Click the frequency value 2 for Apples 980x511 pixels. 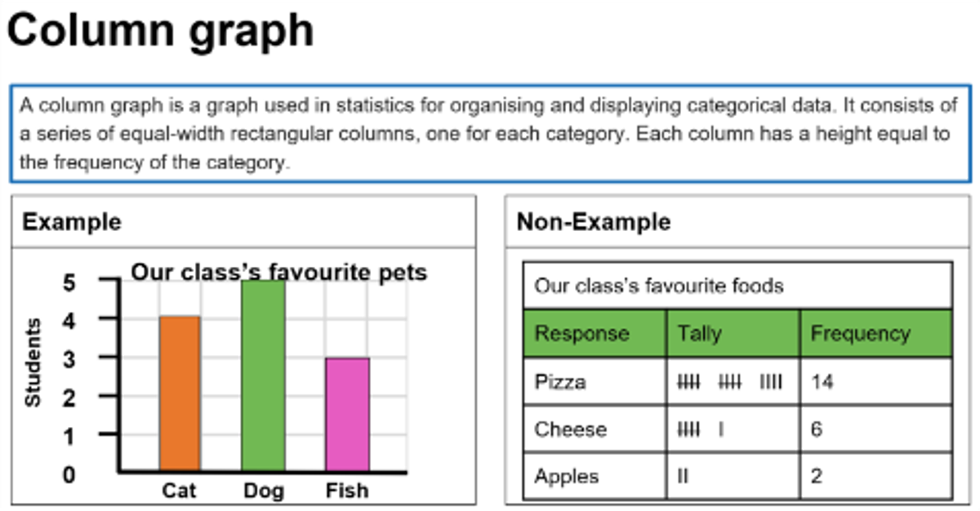817,476
